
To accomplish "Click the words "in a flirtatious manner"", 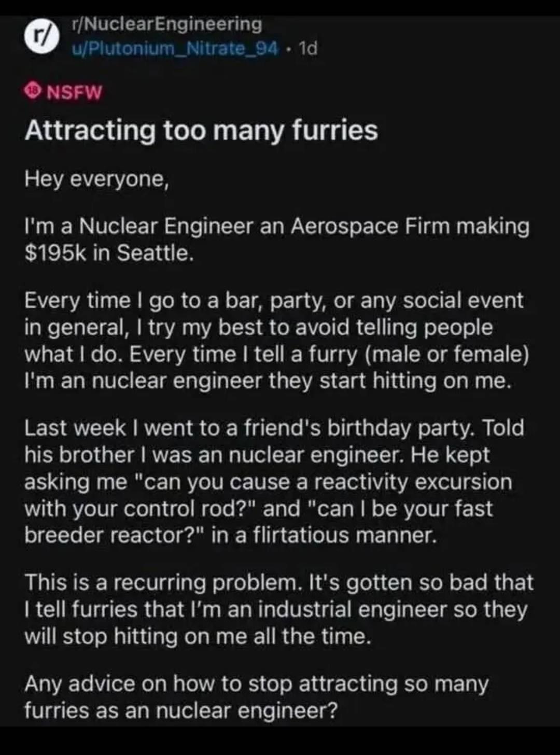I will (x=325, y=536).
